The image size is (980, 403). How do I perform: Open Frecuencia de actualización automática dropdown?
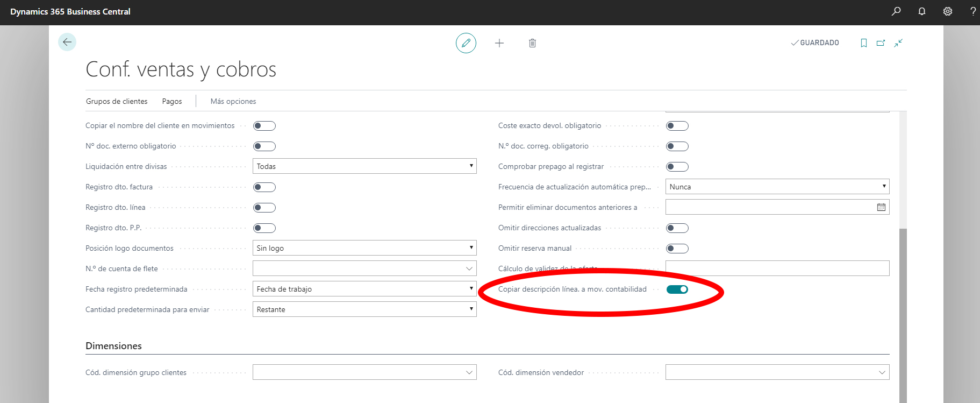[x=777, y=187]
